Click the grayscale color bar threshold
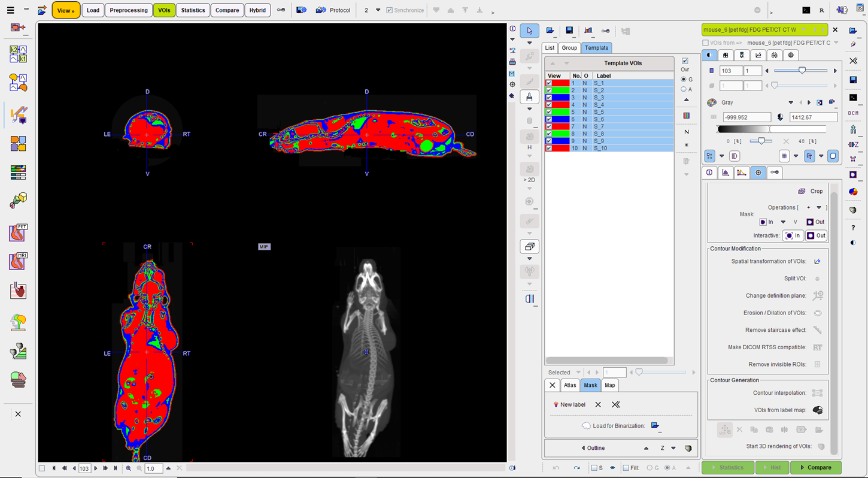The image size is (868, 478). pyautogui.click(x=770, y=129)
